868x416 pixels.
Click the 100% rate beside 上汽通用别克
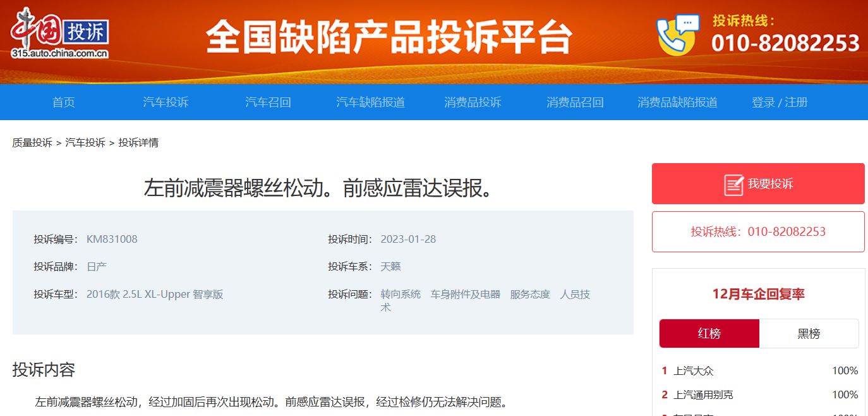[845, 395]
